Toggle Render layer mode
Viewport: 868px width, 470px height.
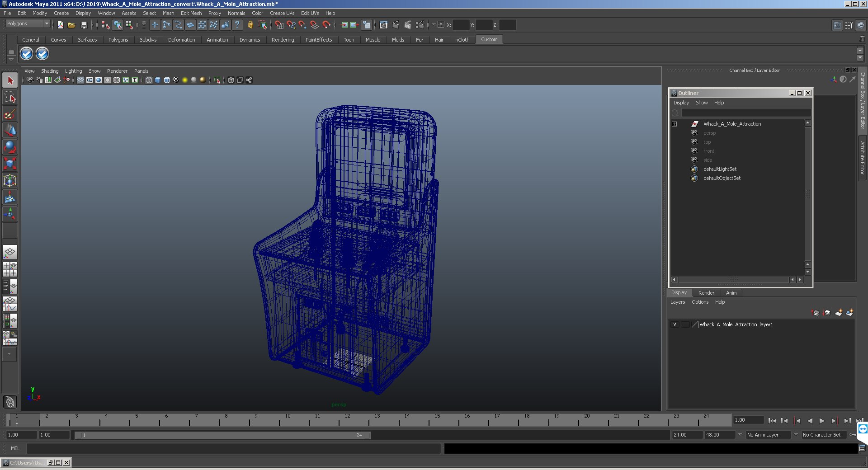click(706, 293)
